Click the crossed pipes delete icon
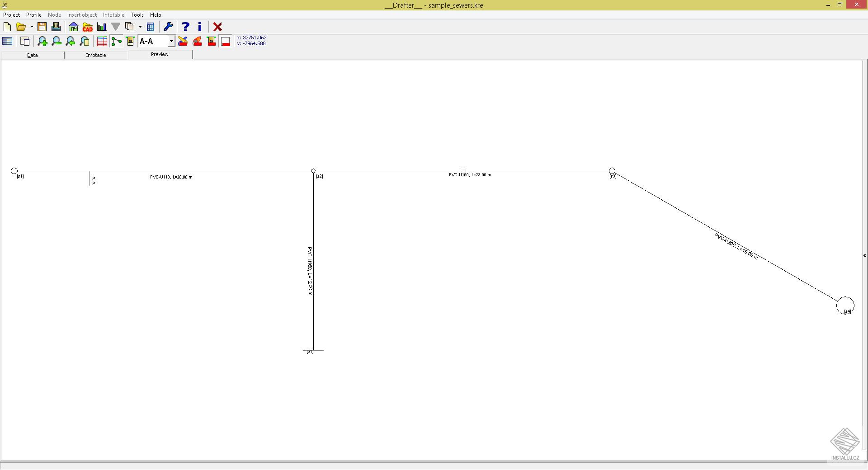The width and height of the screenshot is (868, 470). 183,41
